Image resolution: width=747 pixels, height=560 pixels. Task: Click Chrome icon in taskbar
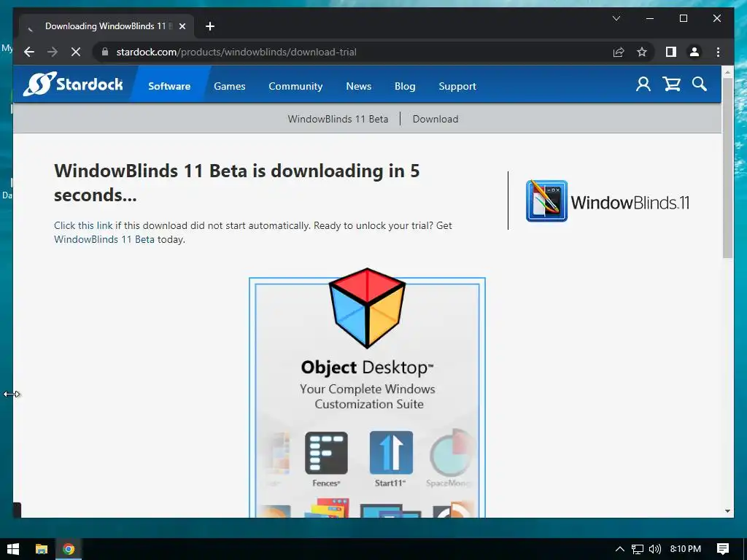[x=69, y=549]
